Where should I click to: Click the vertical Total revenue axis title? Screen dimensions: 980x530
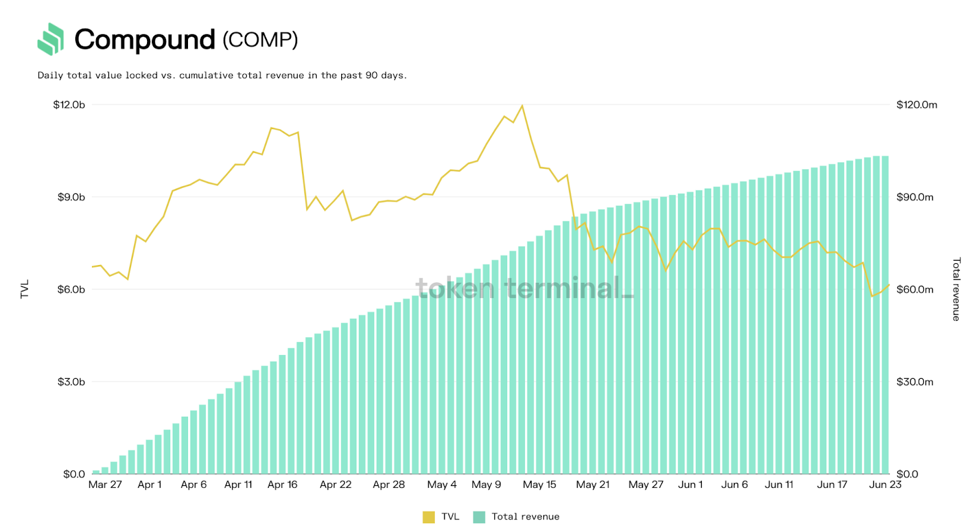click(x=956, y=289)
